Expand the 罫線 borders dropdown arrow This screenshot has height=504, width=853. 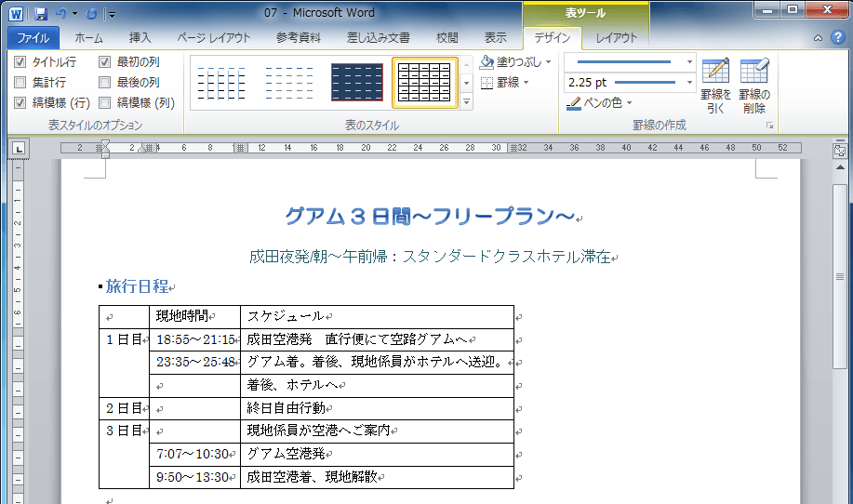pyautogui.click(x=526, y=83)
